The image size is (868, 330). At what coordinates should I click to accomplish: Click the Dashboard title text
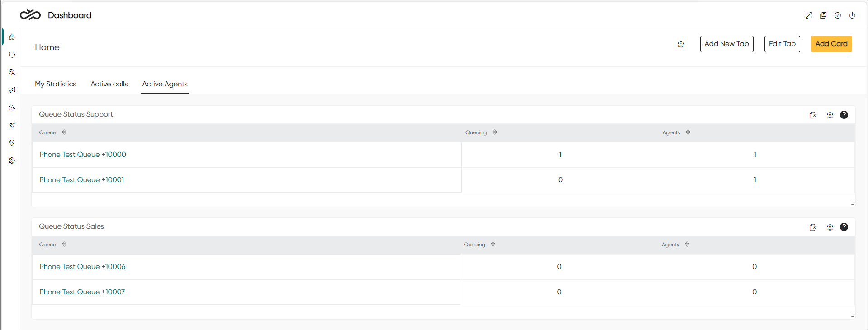point(70,15)
